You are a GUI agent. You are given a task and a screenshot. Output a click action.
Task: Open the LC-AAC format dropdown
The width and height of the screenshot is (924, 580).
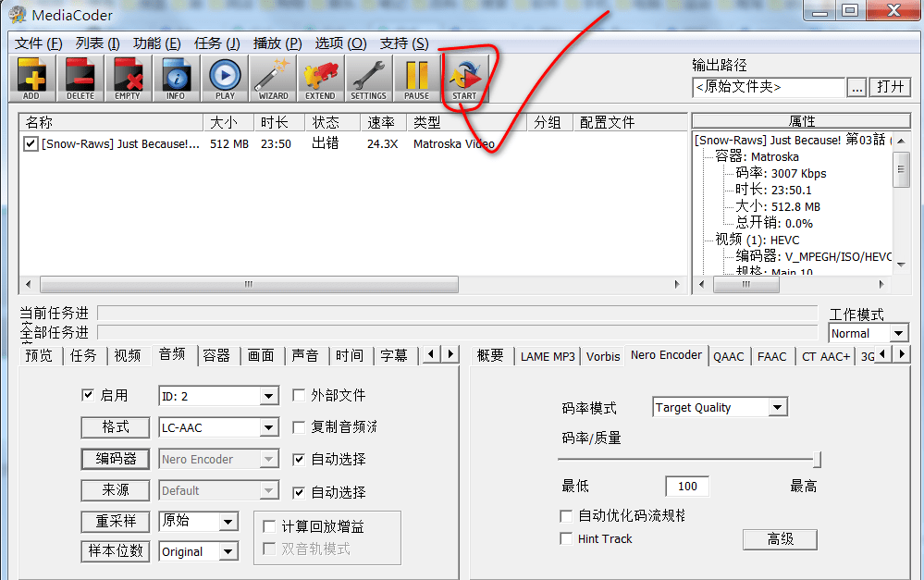pos(218,427)
